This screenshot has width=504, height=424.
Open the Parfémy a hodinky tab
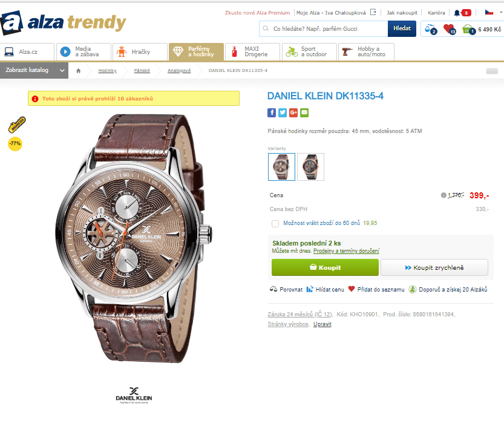(196, 52)
